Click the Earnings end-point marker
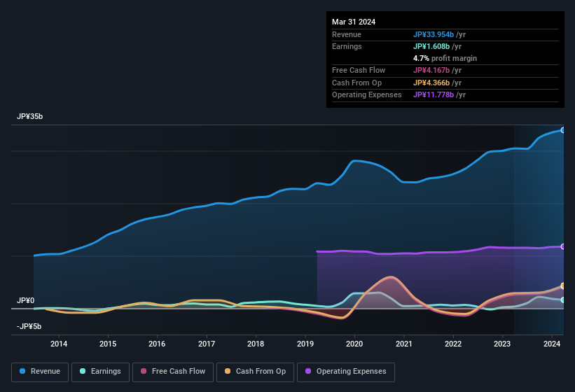575x392 pixels. [562, 300]
